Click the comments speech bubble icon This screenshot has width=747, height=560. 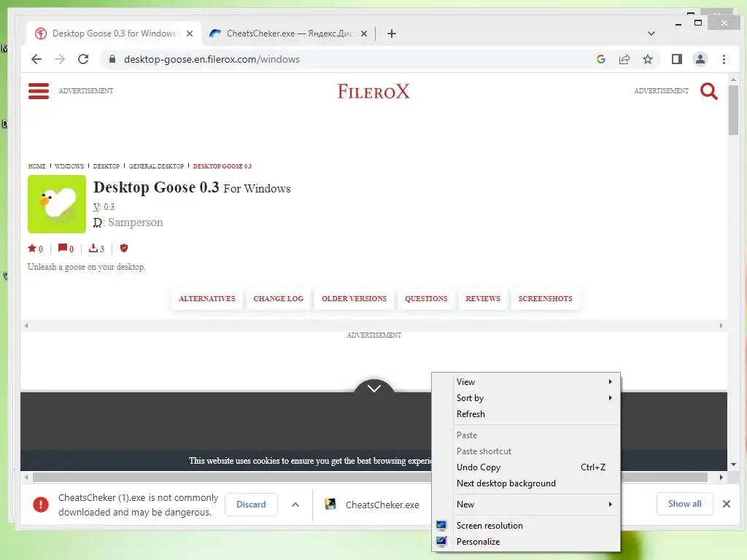tap(63, 248)
